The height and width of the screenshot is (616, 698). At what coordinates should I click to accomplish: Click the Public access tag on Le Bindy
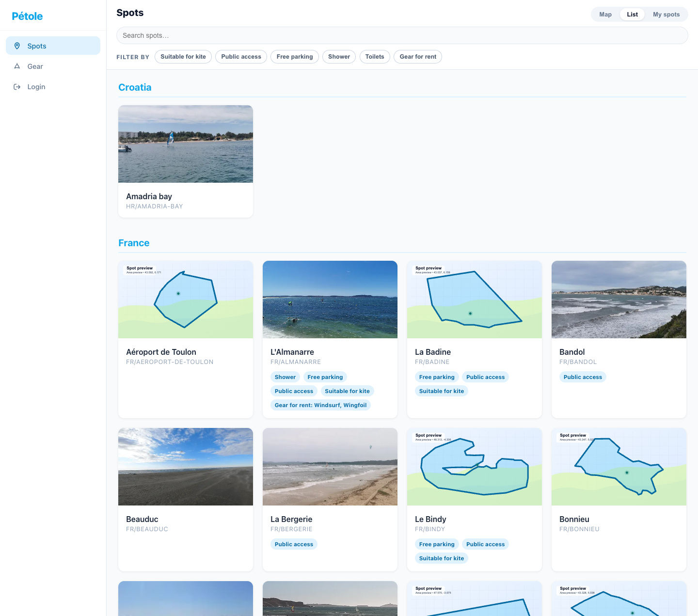coord(485,544)
